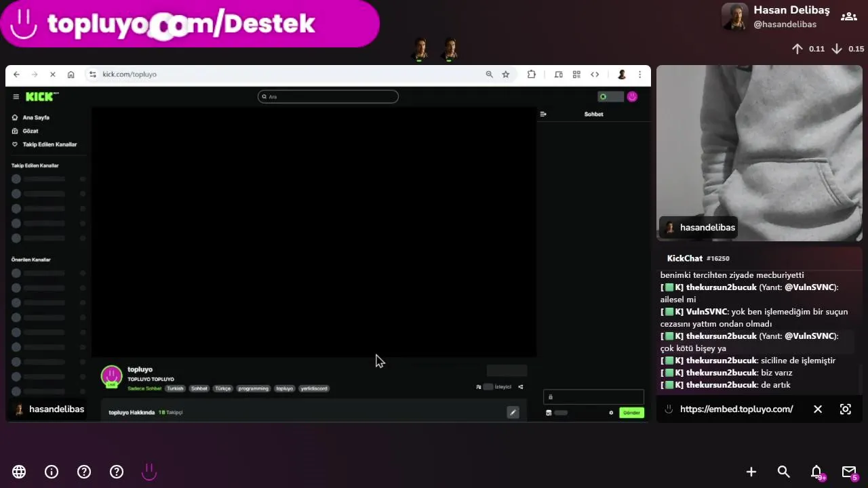
Task: Open the browser three-dot menu
Action: coord(639,75)
